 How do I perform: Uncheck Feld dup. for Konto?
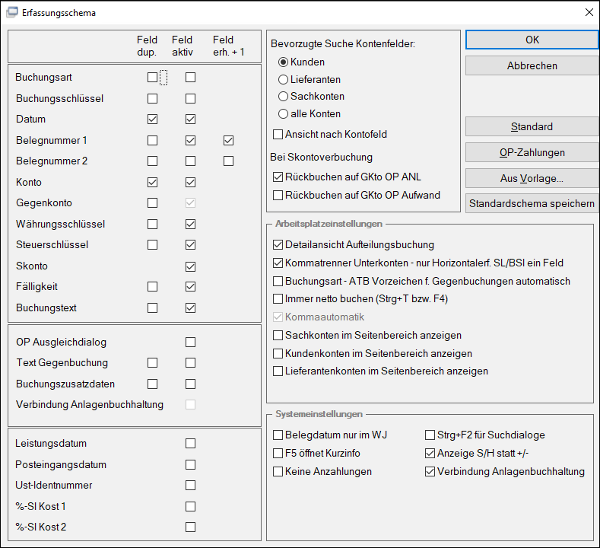coord(152,182)
